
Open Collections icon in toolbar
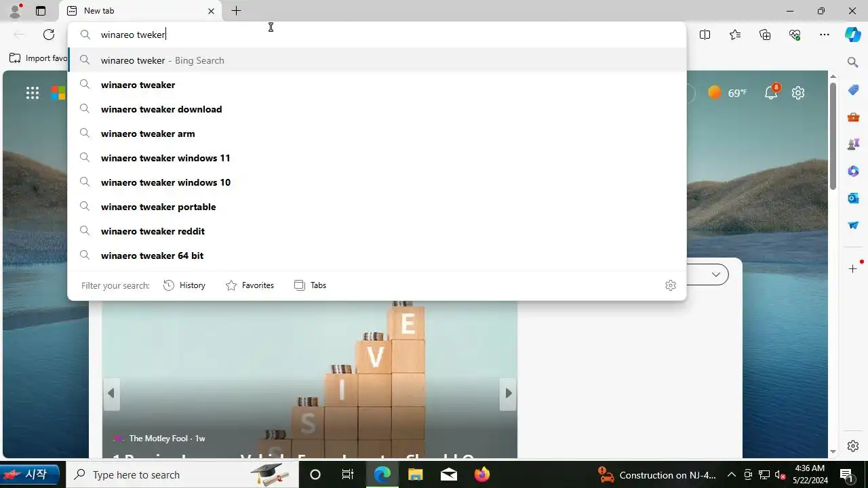coord(765,35)
